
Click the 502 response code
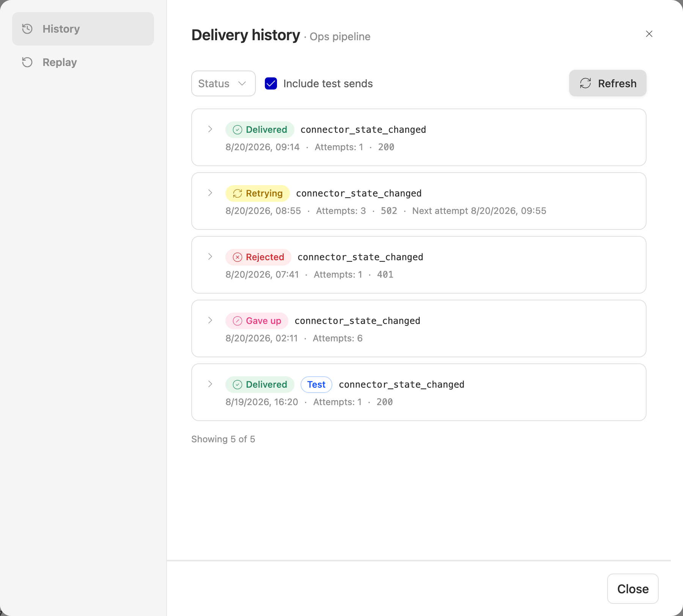click(389, 211)
